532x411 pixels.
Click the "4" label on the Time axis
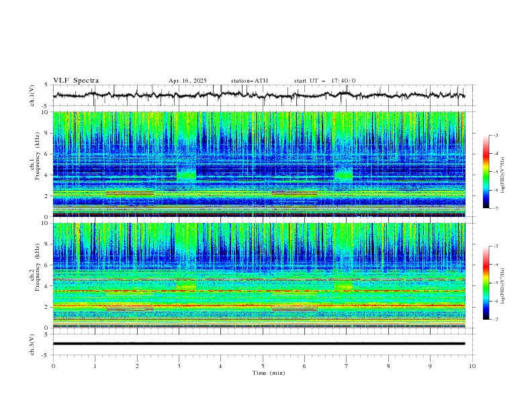(220, 366)
